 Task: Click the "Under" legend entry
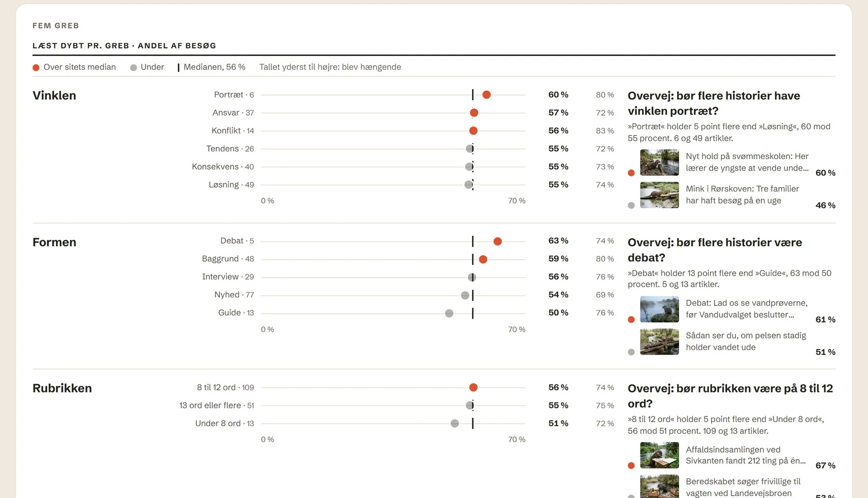point(147,67)
